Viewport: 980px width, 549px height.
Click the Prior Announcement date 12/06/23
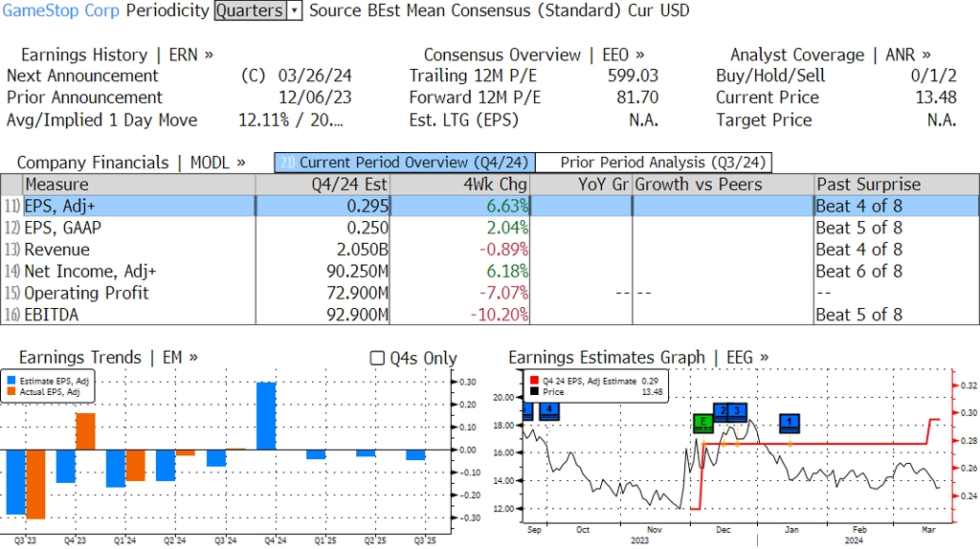point(315,98)
